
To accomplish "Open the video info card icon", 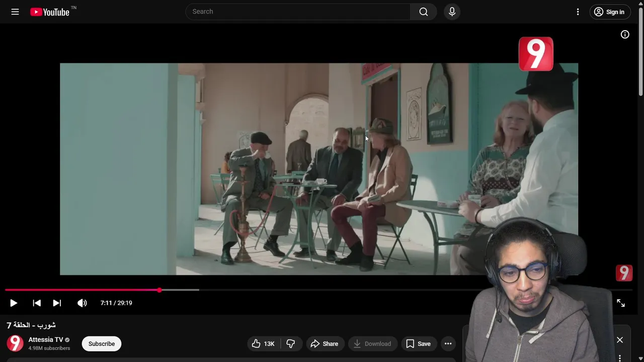I will [x=625, y=35].
